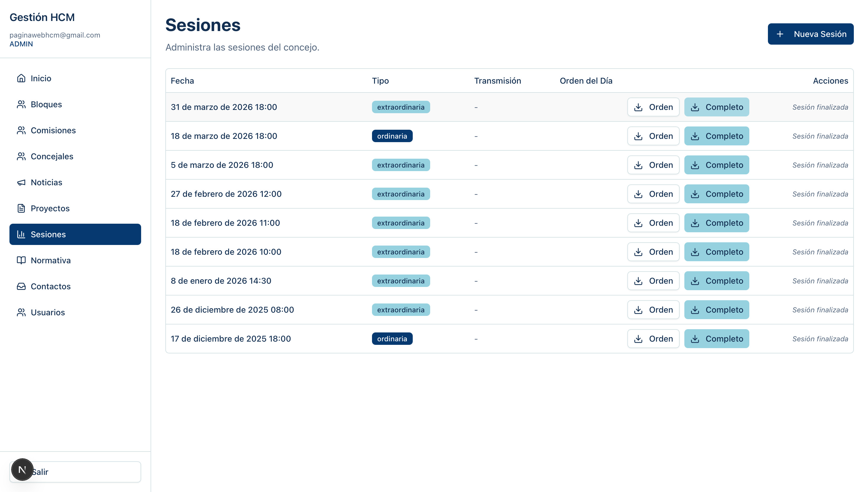The image size is (868, 492).
Task: Click the Acciones column header
Action: click(830, 81)
